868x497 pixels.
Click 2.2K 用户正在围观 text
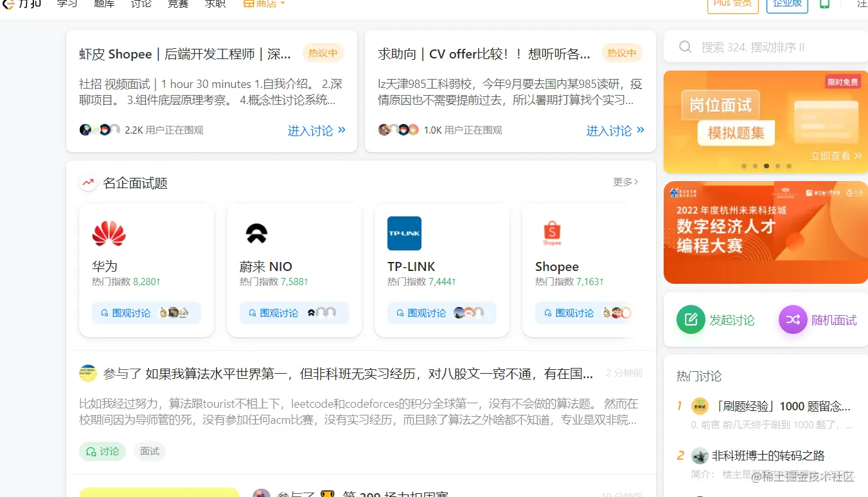164,130
